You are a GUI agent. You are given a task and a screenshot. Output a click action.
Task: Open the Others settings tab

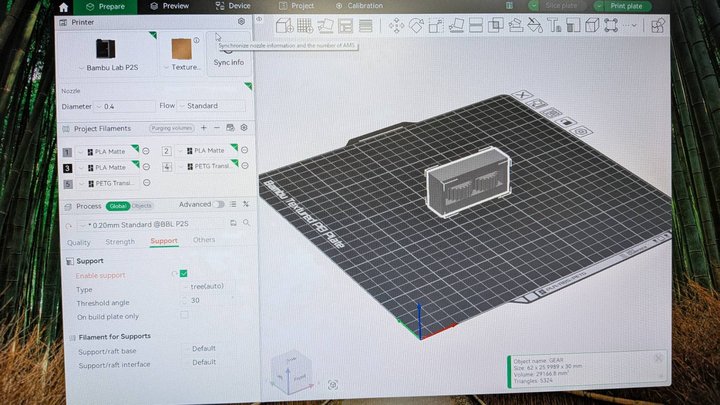point(204,240)
